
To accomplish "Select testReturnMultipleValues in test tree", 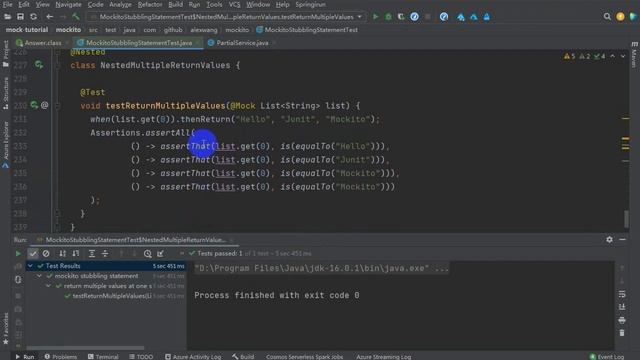I will pos(112,296).
